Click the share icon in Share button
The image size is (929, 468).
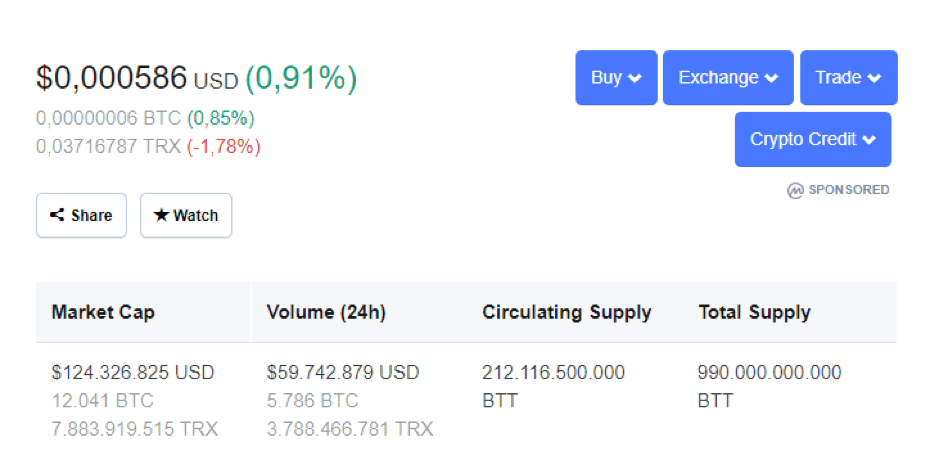pos(57,215)
